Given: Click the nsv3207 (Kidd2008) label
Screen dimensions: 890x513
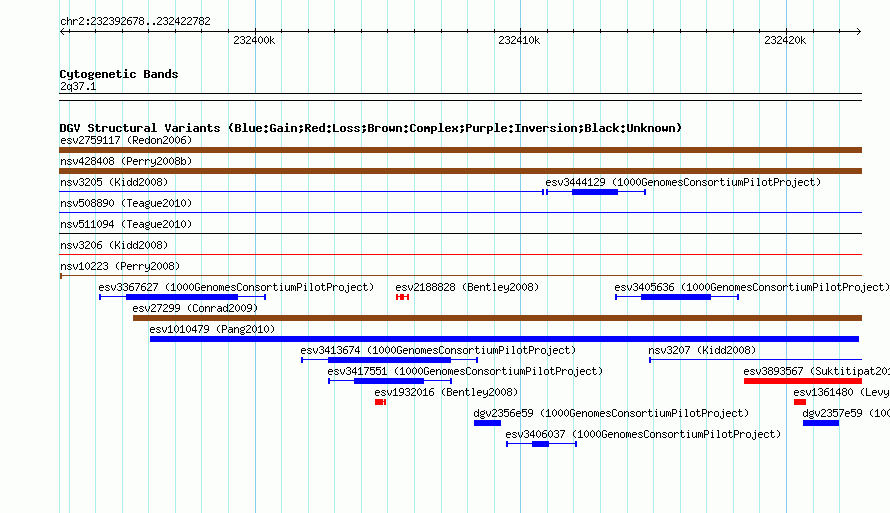Looking at the screenshot, I should 702,350.
